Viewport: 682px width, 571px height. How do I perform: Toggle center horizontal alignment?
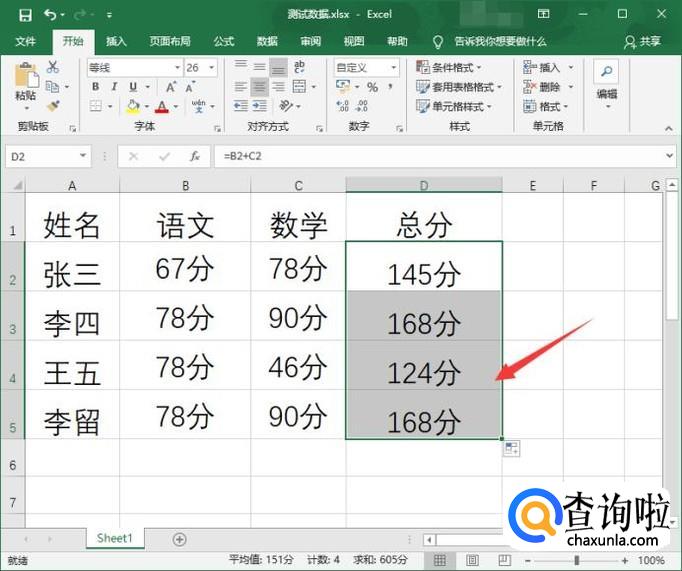[259, 87]
